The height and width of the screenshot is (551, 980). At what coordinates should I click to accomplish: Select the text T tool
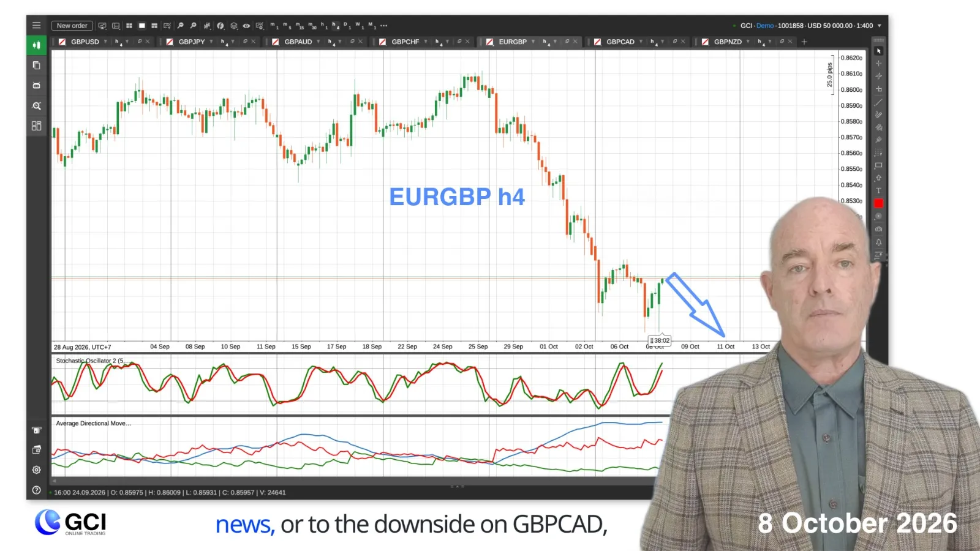pyautogui.click(x=878, y=190)
